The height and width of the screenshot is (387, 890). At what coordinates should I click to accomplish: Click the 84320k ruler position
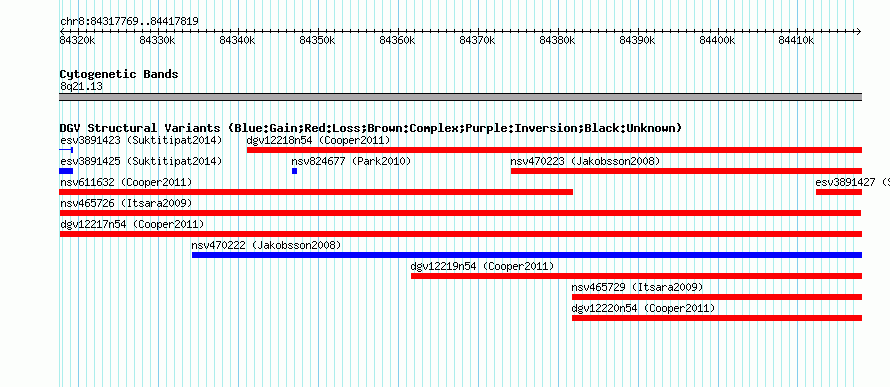[77, 40]
